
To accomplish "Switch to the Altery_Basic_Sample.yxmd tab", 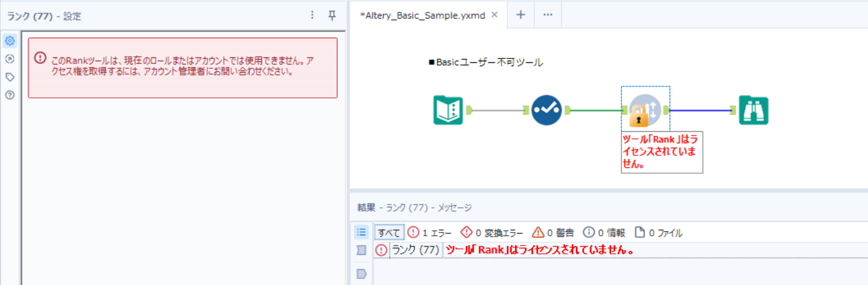I will (422, 15).
